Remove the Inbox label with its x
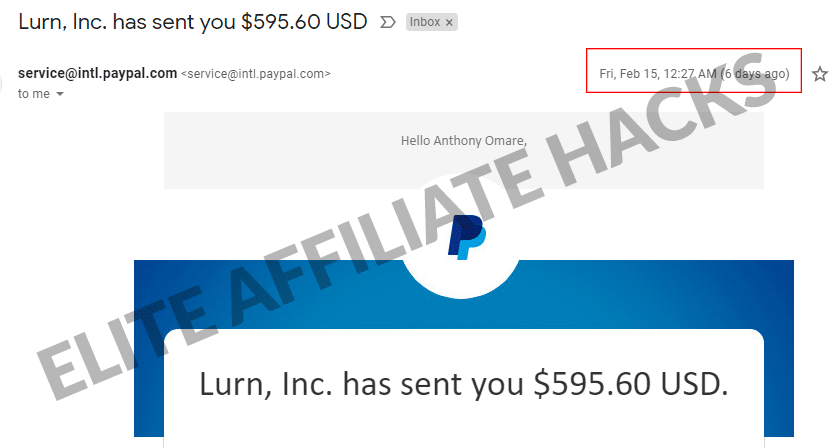The height and width of the screenshot is (448, 837). click(x=449, y=22)
